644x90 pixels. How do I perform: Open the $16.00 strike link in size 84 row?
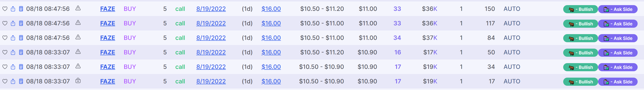271,38
